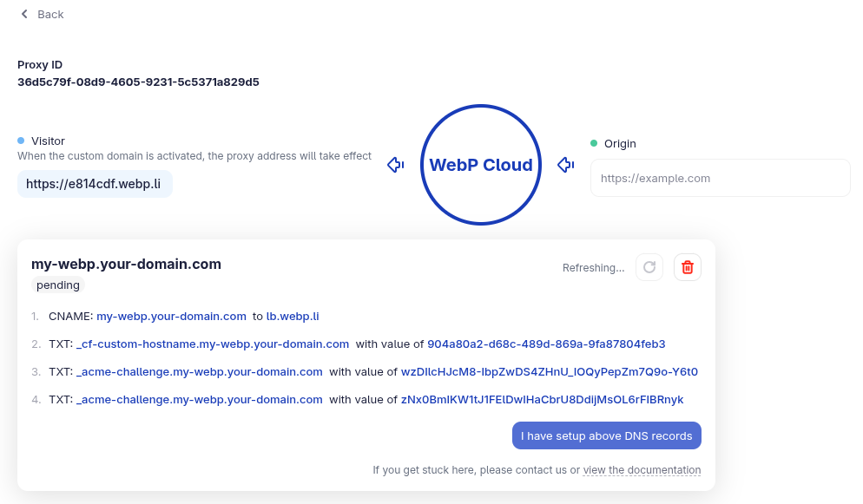Click the Refreshing... status text
Screen dimensions: 863x504
click(x=593, y=268)
